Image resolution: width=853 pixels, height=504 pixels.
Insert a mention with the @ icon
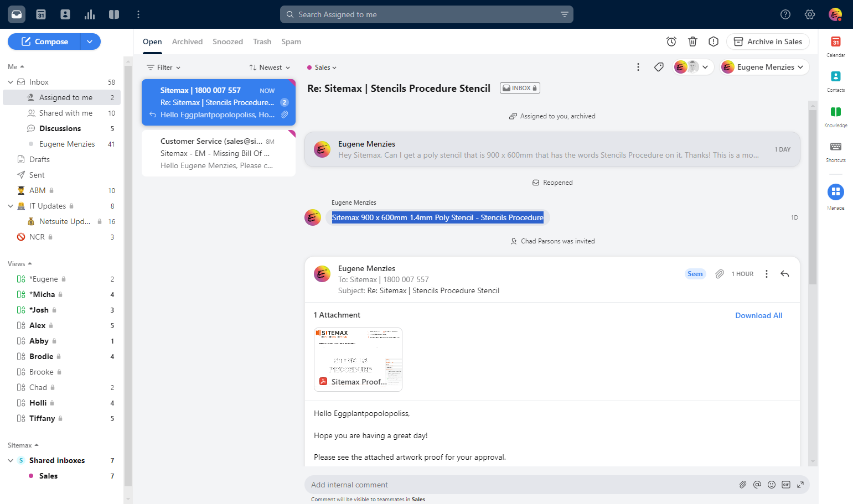pos(757,485)
